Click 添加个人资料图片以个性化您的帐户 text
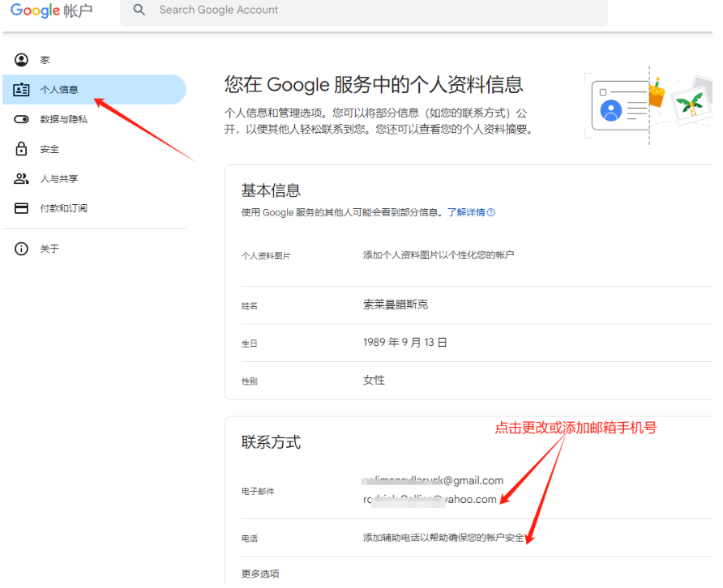The width and height of the screenshot is (723, 588). click(x=439, y=255)
